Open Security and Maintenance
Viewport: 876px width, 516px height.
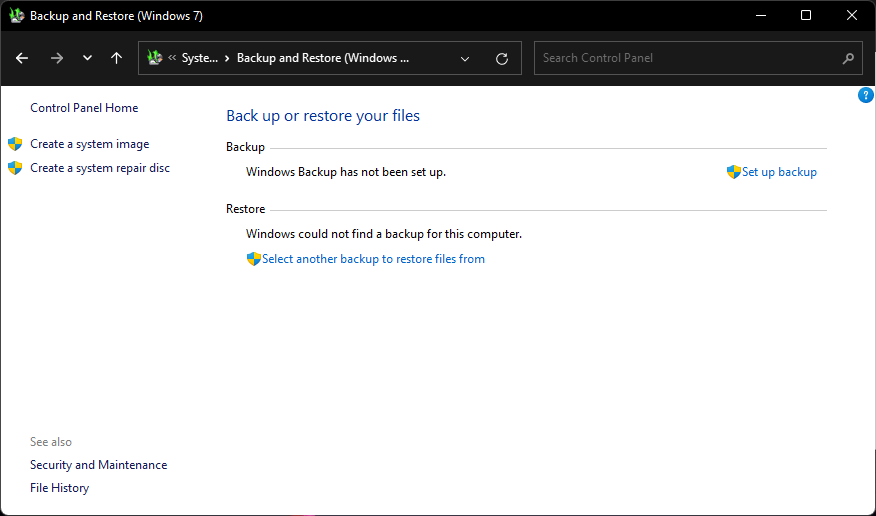(98, 465)
